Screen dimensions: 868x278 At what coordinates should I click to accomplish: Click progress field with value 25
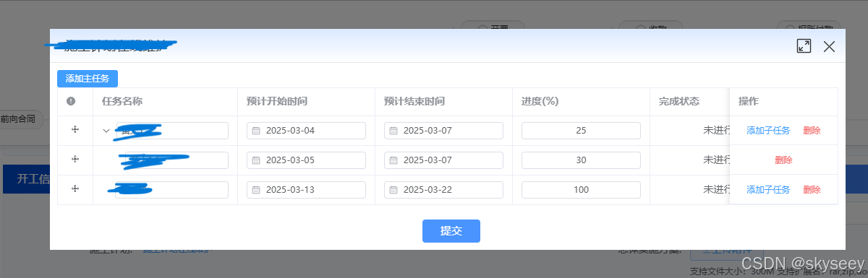pyautogui.click(x=581, y=131)
